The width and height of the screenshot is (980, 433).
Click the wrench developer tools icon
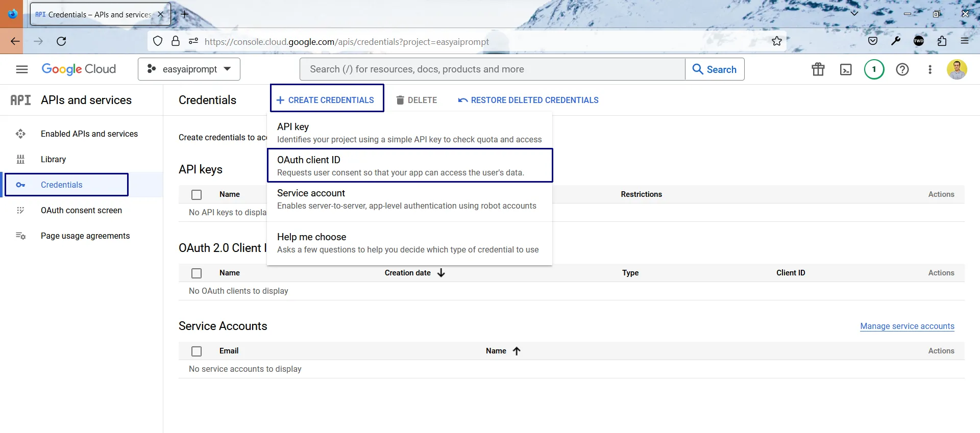coord(896,41)
